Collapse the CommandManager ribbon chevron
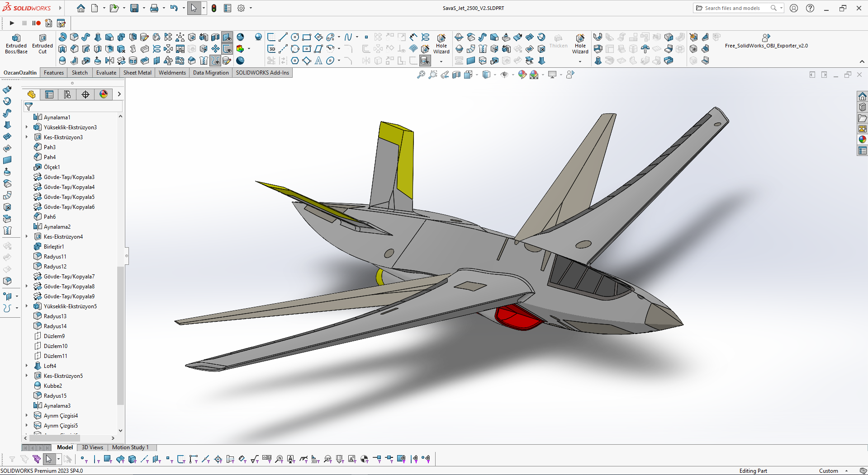This screenshot has width=868, height=475. [x=862, y=62]
